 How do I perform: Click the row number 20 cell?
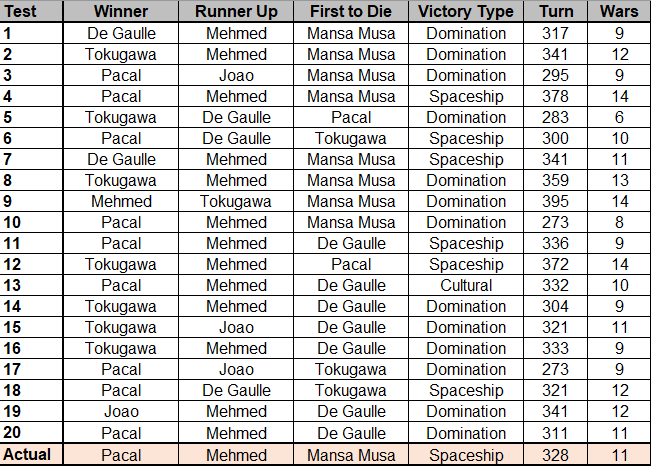pos(31,432)
